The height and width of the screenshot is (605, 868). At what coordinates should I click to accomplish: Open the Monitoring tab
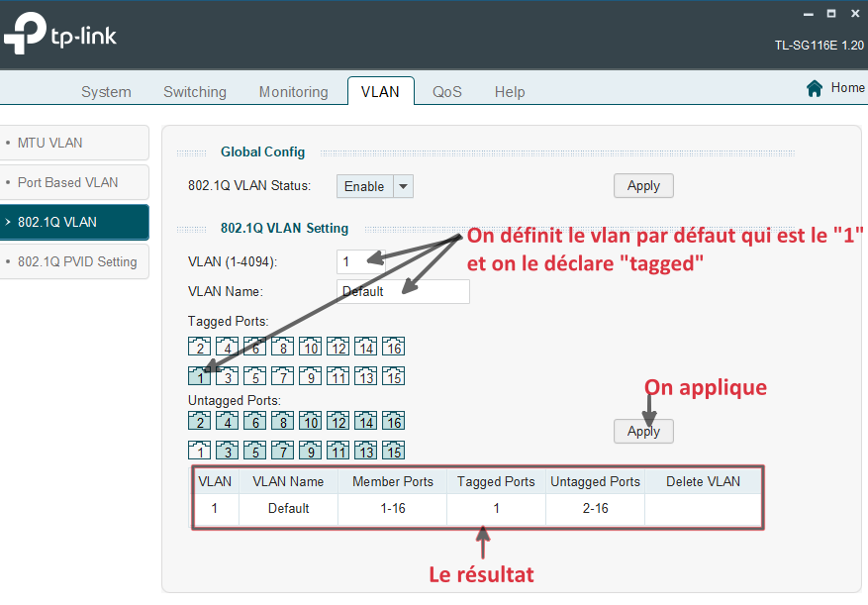pos(293,92)
